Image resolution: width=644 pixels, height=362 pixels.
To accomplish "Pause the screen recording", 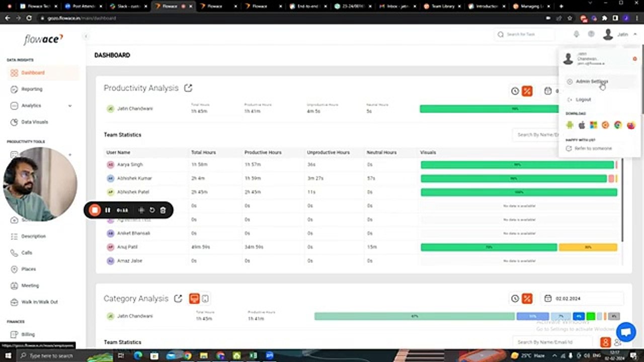I will point(108,210).
